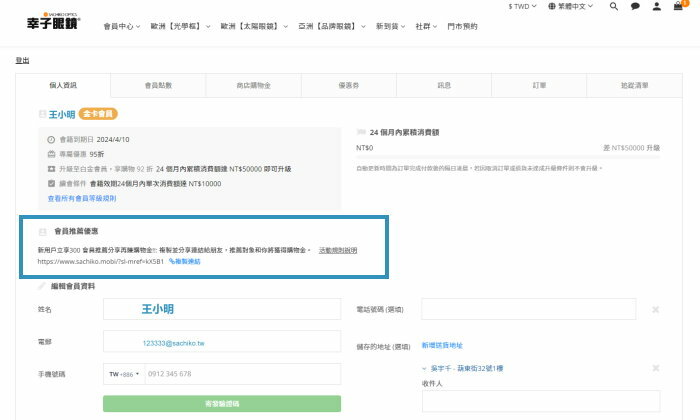Expand the TW +886 country code dropdown
This screenshot has height=420, width=700.
click(x=121, y=374)
